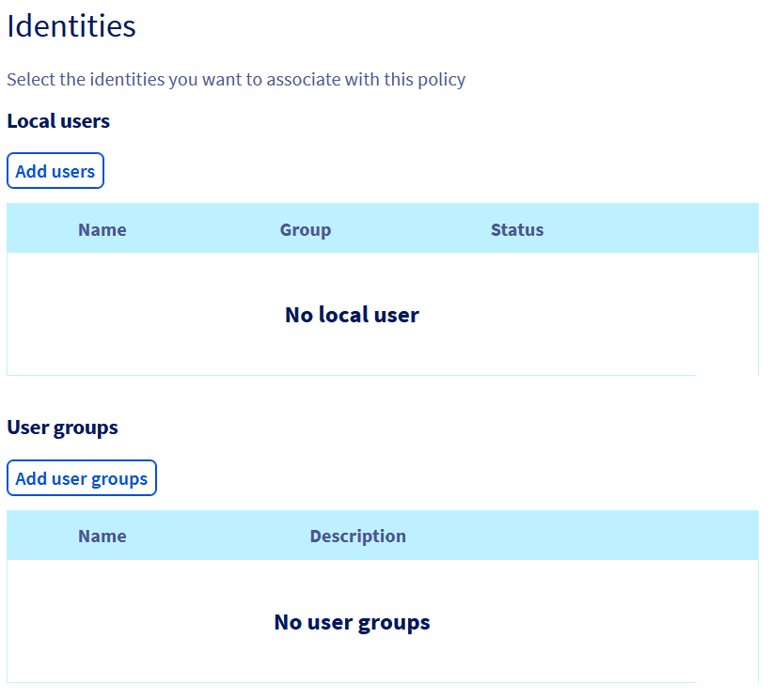Click the Add user groups button
Screen dimensions: 771x700
(81, 477)
